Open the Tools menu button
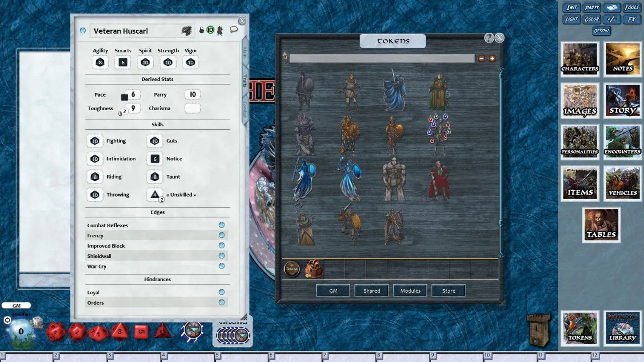Screen dimensions: 644x362 [x=632, y=8]
